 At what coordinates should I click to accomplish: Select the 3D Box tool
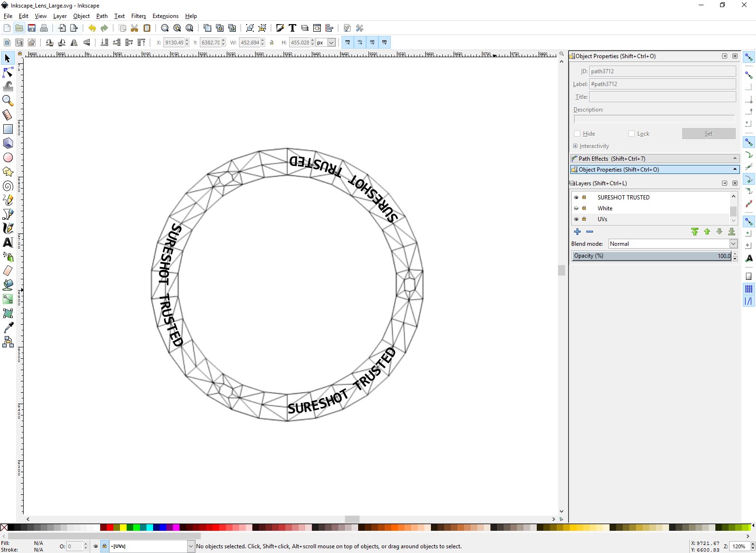pos(8,143)
